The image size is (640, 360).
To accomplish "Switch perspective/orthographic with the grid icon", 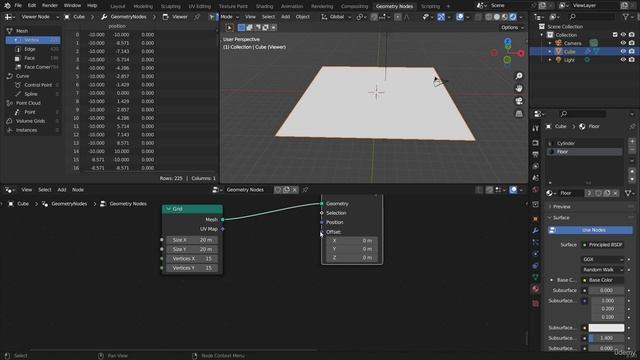I will (x=519, y=114).
